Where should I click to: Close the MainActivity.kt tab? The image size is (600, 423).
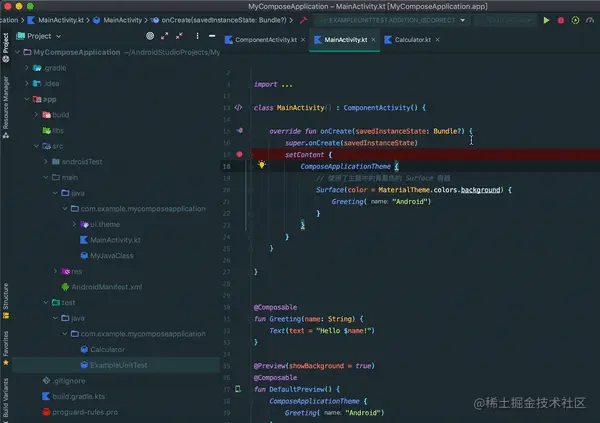[373, 40]
